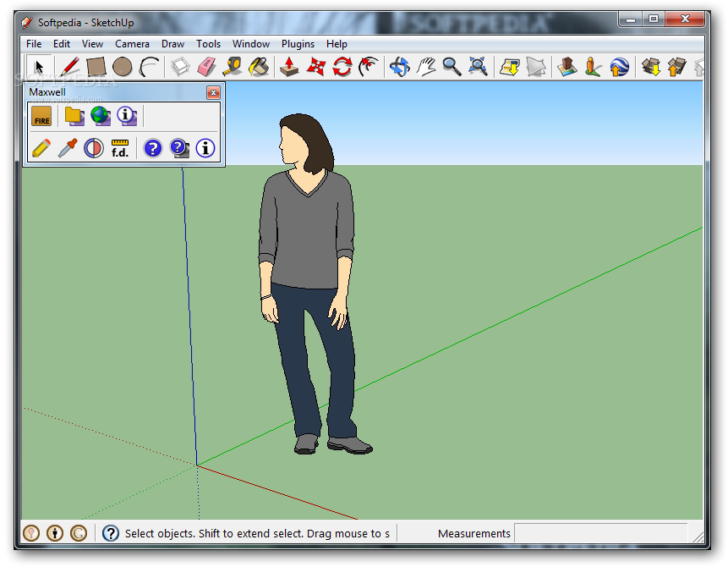728x567 pixels.
Task: Activate the Orbit camera tool
Action: pyautogui.click(x=400, y=67)
